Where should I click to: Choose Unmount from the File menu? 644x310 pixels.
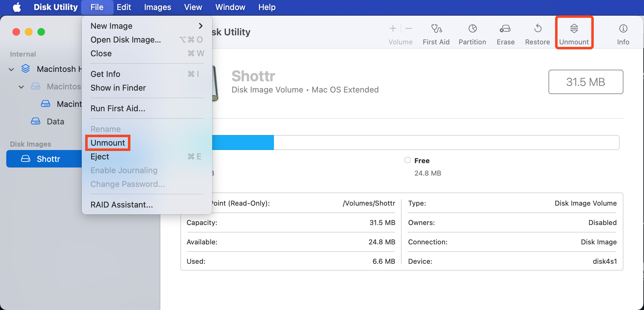coord(147,143)
